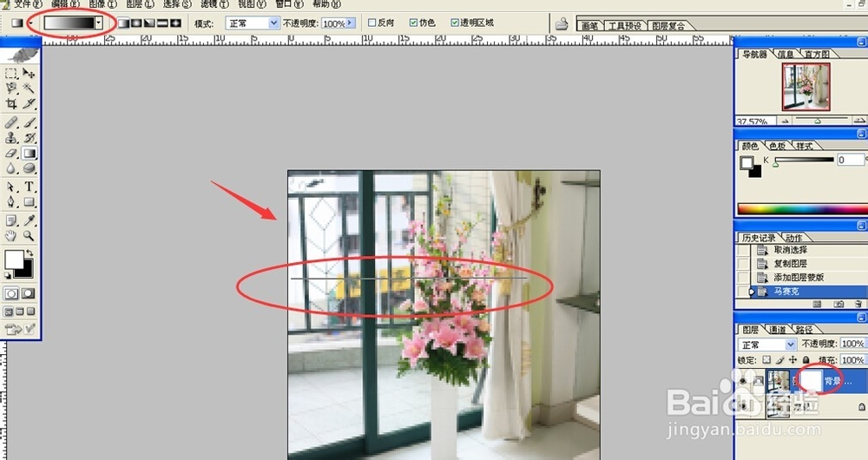Choose radial gradient style

click(136, 23)
